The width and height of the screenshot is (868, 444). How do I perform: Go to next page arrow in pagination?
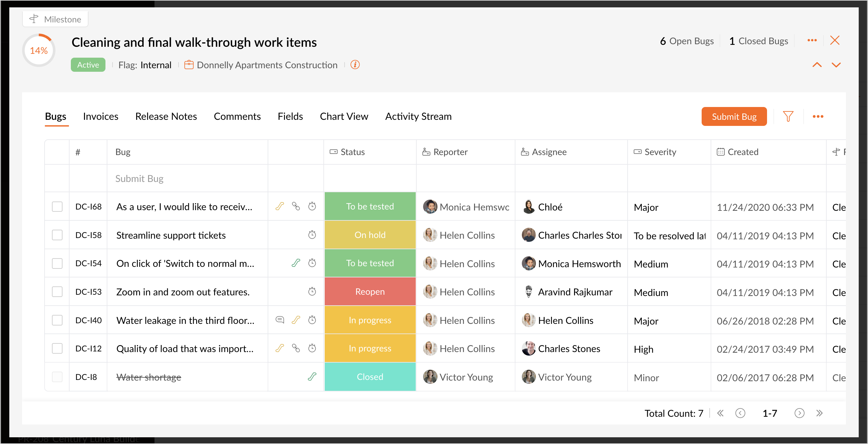pyautogui.click(x=799, y=413)
